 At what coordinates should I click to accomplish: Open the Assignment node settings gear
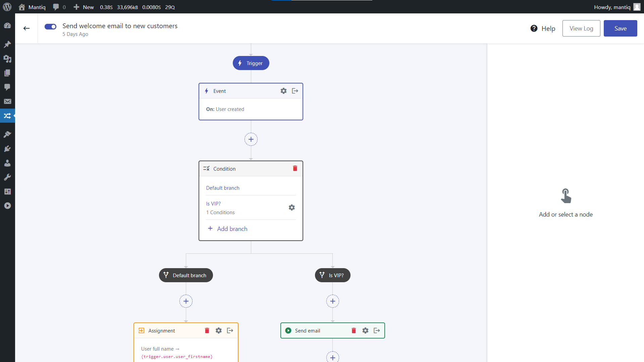click(x=218, y=330)
